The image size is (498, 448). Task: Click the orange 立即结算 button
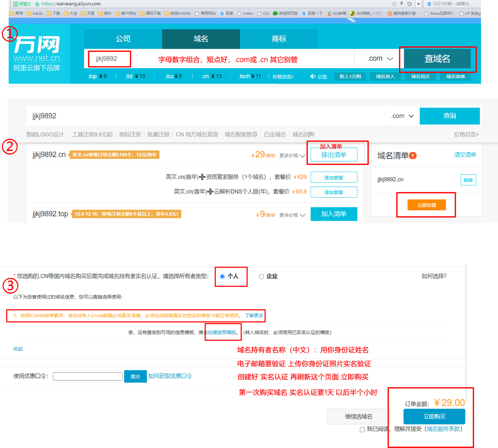(427, 205)
